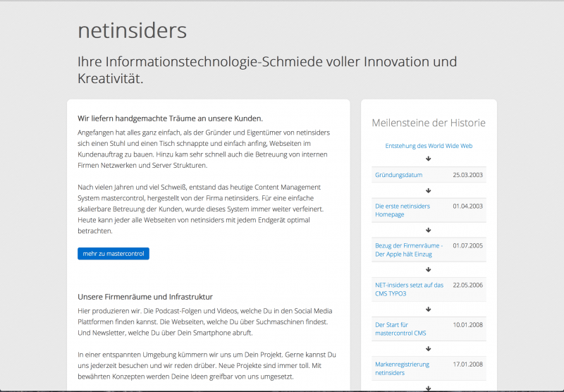Open 'Bezug der Firmenräume' milestone link

pos(409,250)
